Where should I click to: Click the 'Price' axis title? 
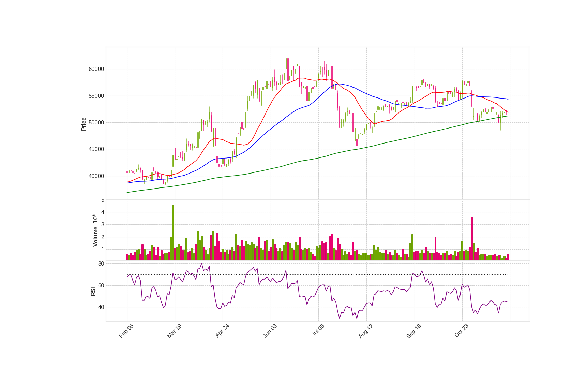84,124
